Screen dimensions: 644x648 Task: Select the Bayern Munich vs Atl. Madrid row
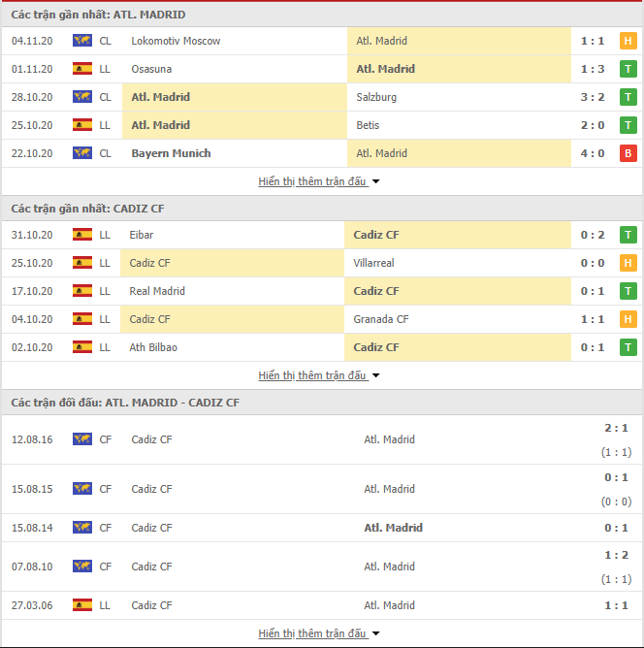coord(322,153)
